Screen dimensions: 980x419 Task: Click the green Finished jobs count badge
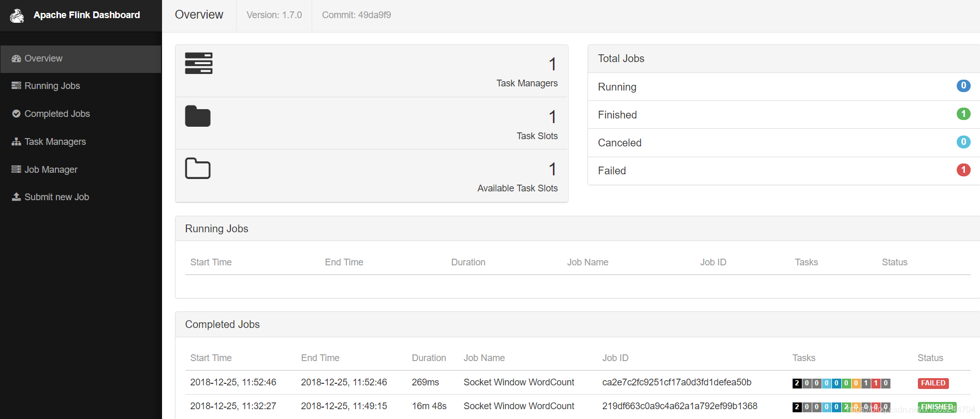[963, 114]
